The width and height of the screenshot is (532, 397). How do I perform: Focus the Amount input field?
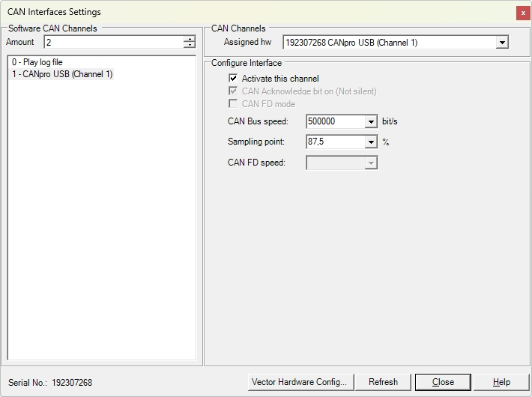pyautogui.click(x=114, y=42)
